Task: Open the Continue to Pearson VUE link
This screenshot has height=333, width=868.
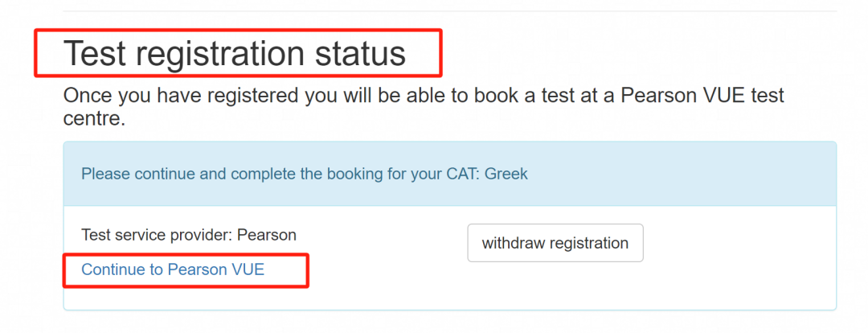Action: point(173,270)
